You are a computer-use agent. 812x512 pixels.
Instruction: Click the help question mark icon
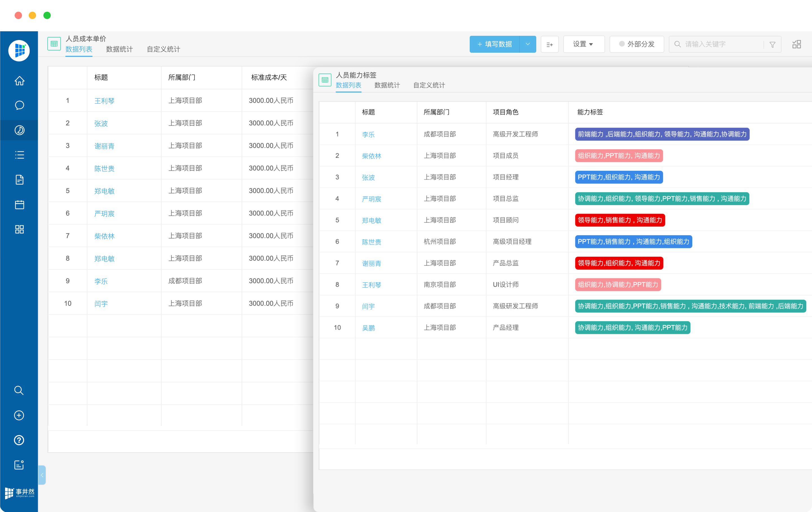tap(19, 440)
